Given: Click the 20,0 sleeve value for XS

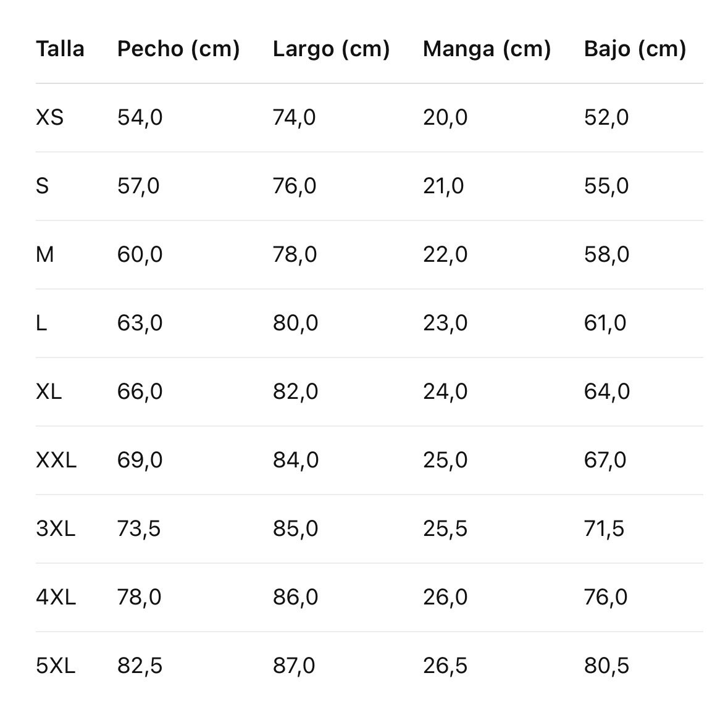Looking at the screenshot, I should (x=445, y=117).
